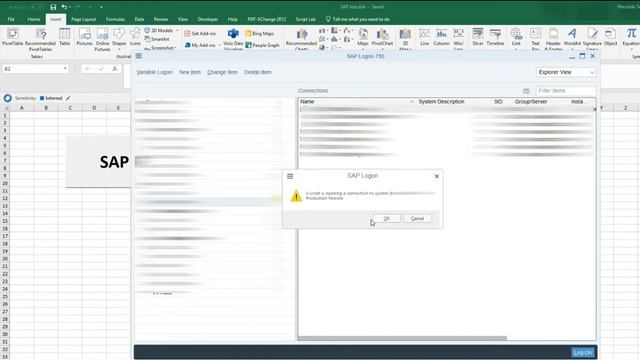
Task: Cancel the SAP Logon script warning
Action: pyautogui.click(x=417, y=218)
